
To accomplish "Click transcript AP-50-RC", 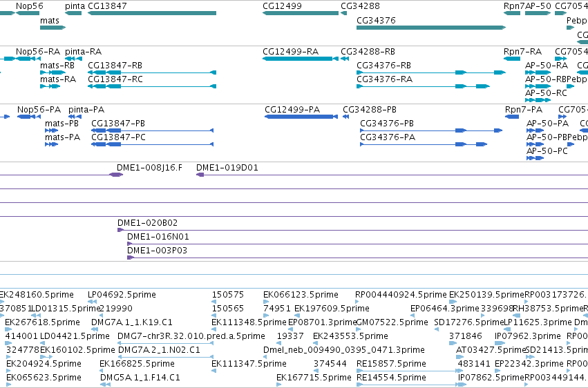I will pyautogui.click(x=538, y=100).
